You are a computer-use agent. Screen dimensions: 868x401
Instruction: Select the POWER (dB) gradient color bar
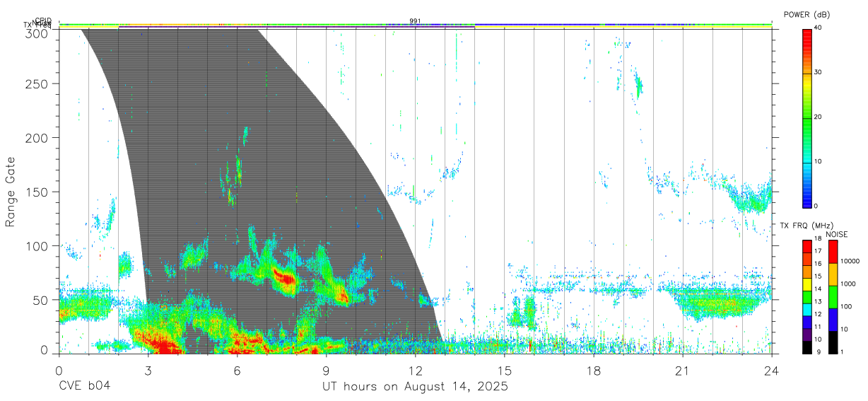pyautogui.click(x=807, y=117)
